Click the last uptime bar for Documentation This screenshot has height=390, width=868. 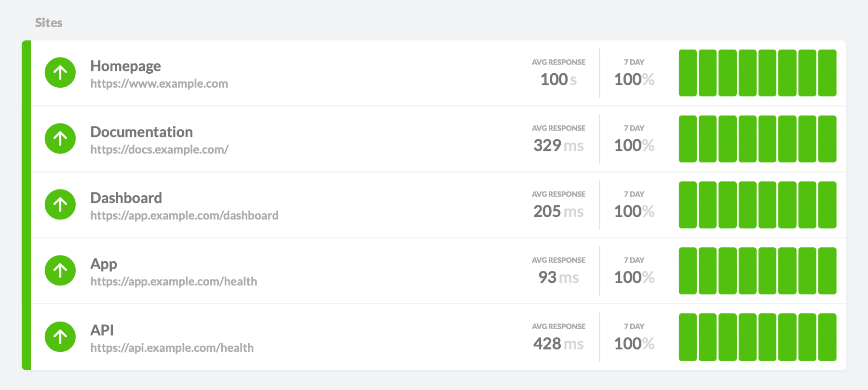[x=827, y=139]
